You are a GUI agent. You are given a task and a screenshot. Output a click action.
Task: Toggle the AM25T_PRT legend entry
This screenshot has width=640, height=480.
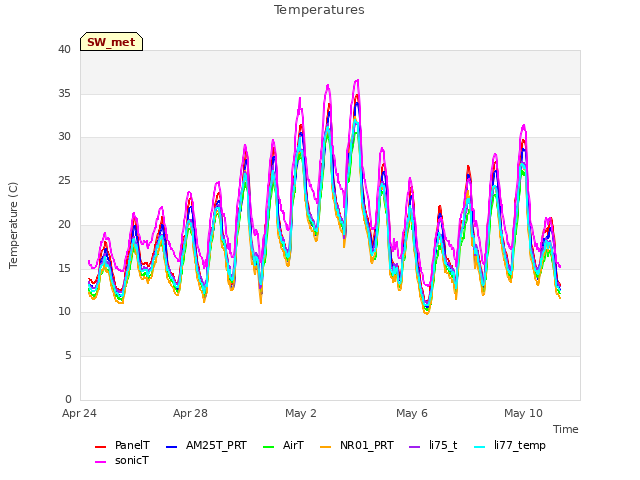pyautogui.click(x=207, y=445)
